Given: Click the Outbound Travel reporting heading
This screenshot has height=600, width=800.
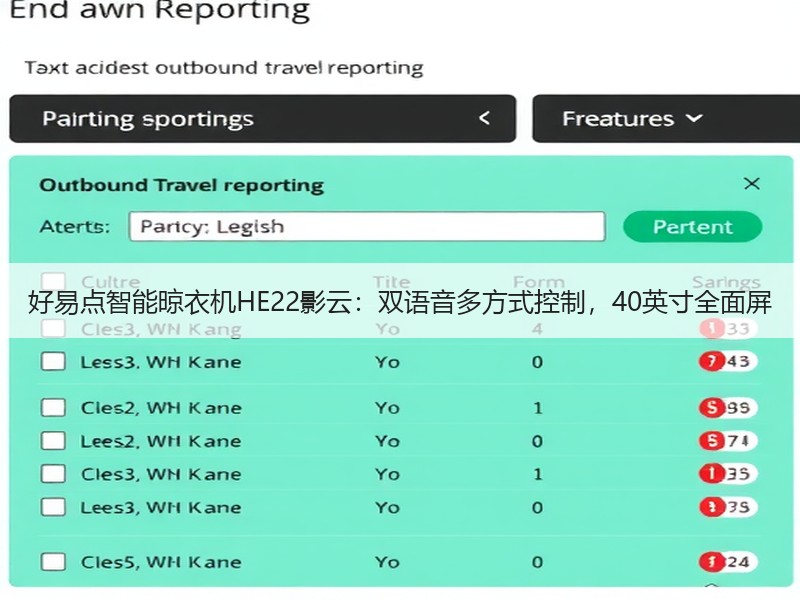Looking at the screenshot, I should tap(182, 185).
